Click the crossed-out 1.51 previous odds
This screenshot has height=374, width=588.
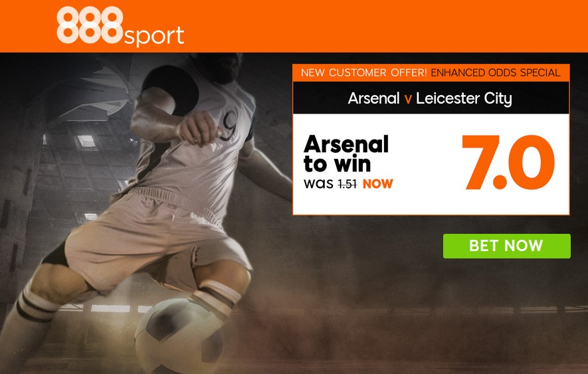pyautogui.click(x=347, y=184)
